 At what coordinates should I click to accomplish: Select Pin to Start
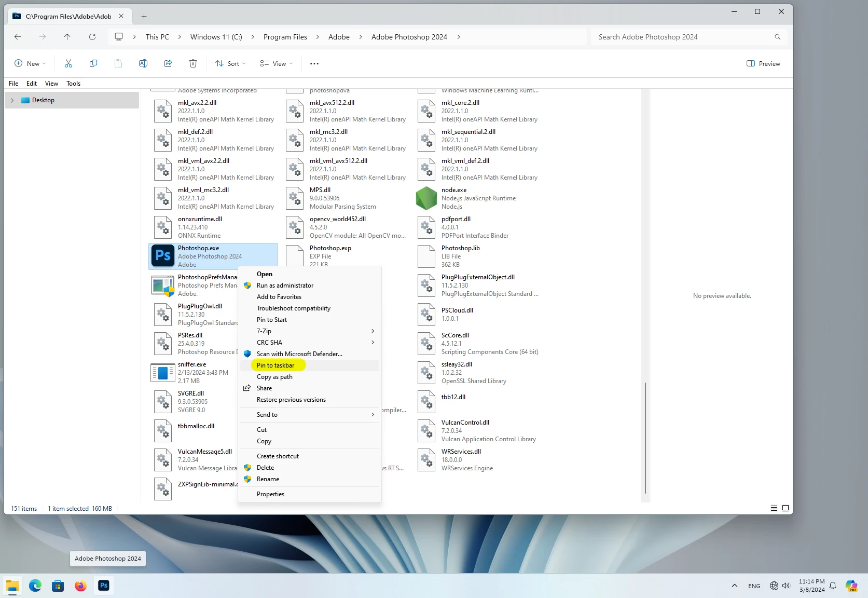[310, 320]
